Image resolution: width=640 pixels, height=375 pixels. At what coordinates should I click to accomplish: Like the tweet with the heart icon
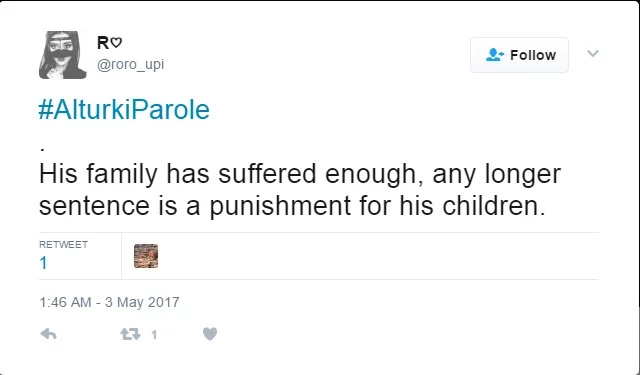210,334
